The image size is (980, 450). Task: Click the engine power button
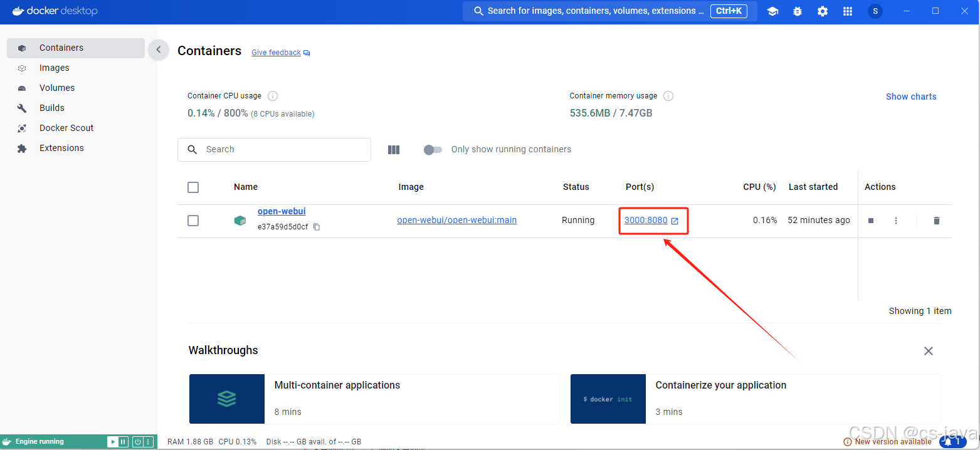point(137,442)
